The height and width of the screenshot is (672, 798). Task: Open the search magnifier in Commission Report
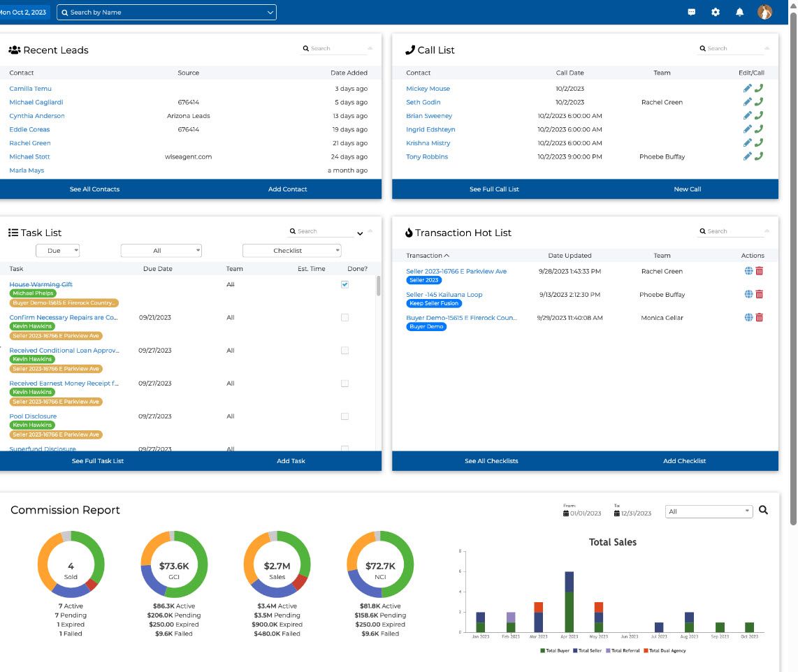(763, 510)
